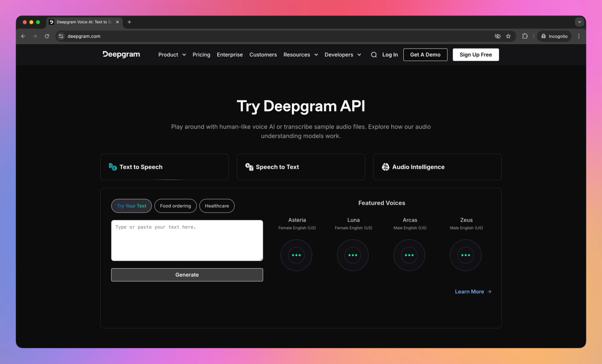Image resolution: width=602 pixels, height=364 pixels.
Task: Switch to the Speech to Text tab
Action: pyautogui.click(x=301, y=167)
